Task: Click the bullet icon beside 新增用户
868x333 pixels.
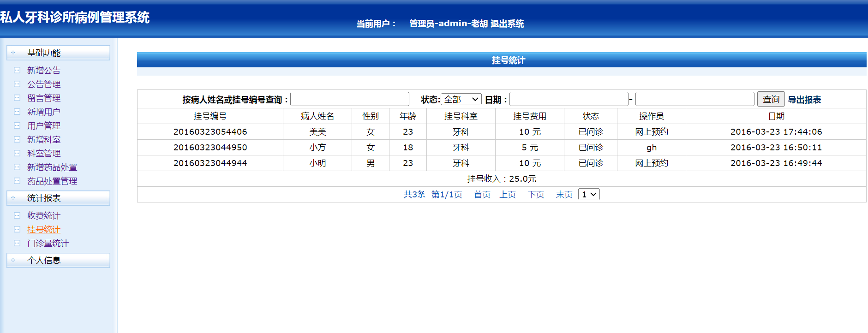Action: click(x=17, y=112)
